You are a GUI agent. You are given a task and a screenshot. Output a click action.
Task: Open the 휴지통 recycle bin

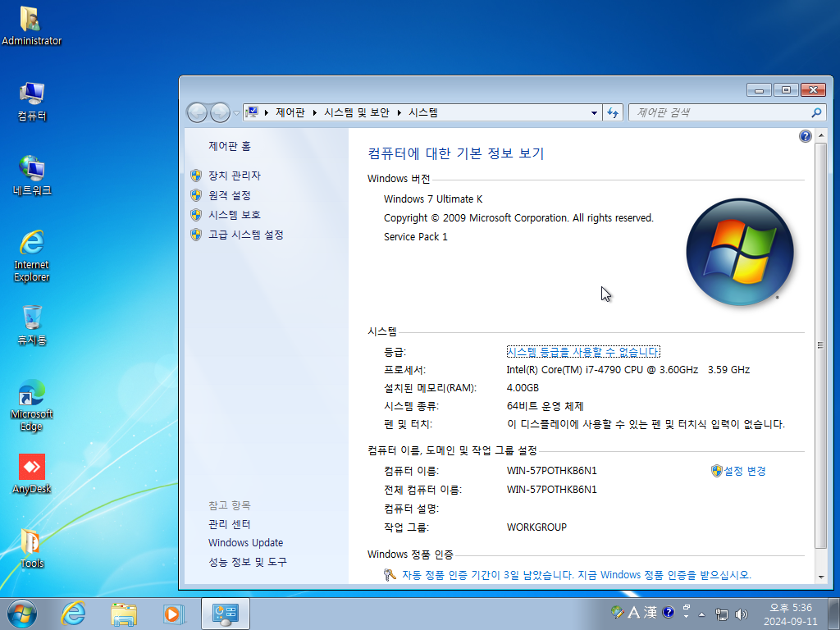click(x=32, y=325)
